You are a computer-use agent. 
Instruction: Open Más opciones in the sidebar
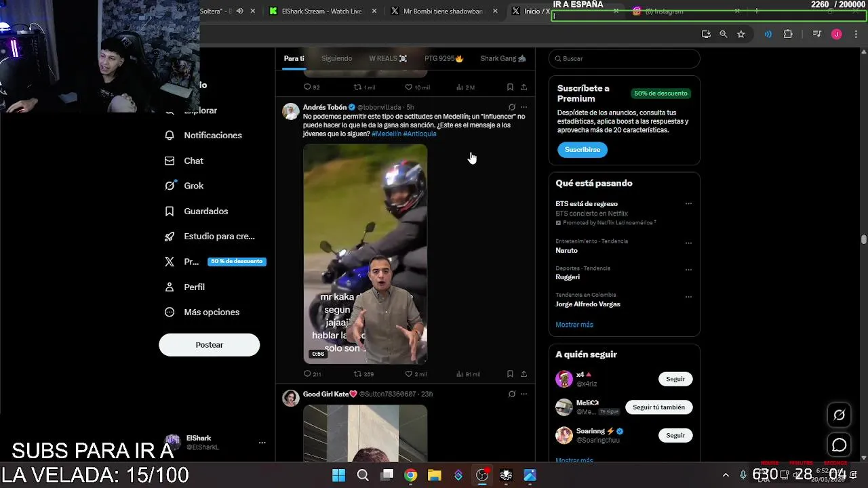tap(202, 312)
